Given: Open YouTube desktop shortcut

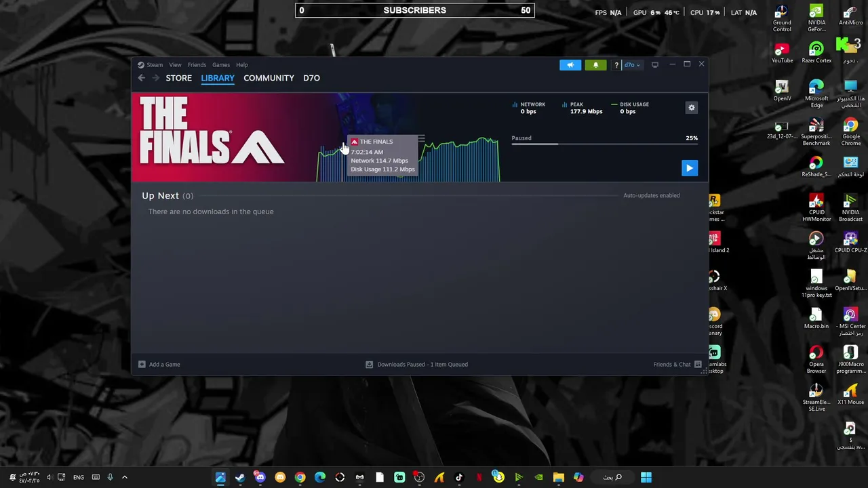Looking at the screenshot, I should pos(782,54).
